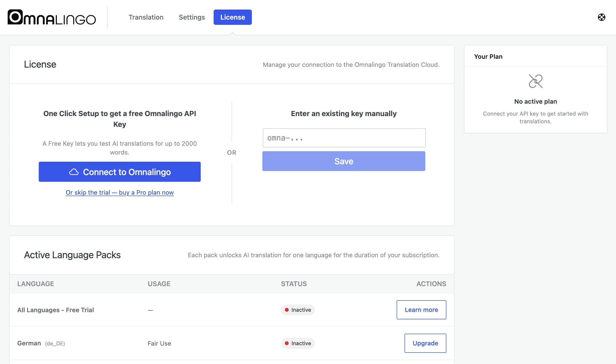Image resolution: width=616 pixels, height=364 pixels.
Task: Click the 'No active plan' text
Action: [535, 101]
